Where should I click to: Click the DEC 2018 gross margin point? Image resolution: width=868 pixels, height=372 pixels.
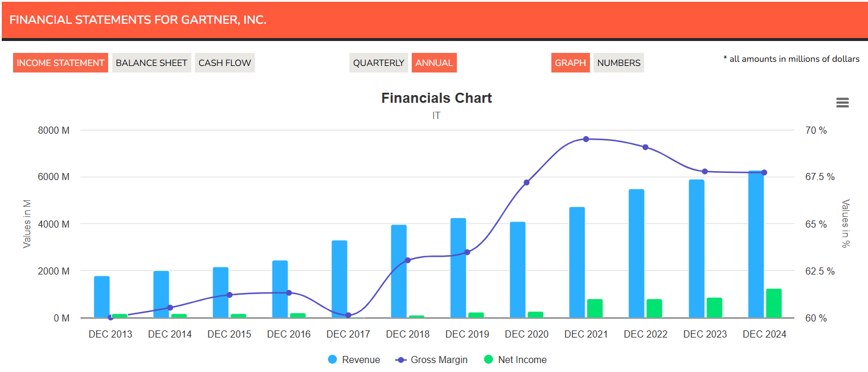[x=408, y=260]
